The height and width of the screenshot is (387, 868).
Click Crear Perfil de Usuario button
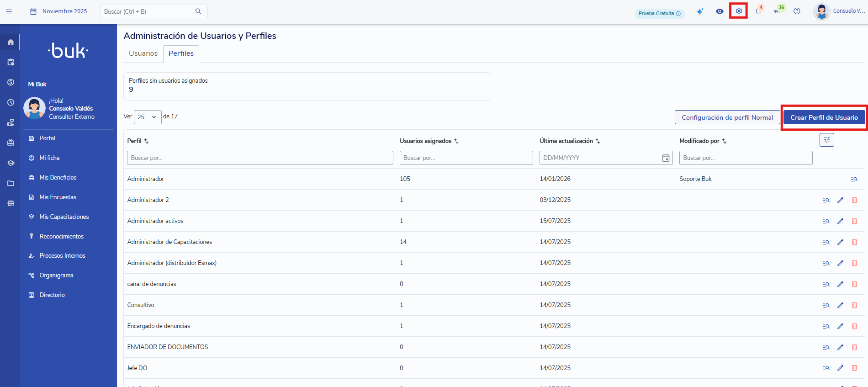[x=824, y=117]
